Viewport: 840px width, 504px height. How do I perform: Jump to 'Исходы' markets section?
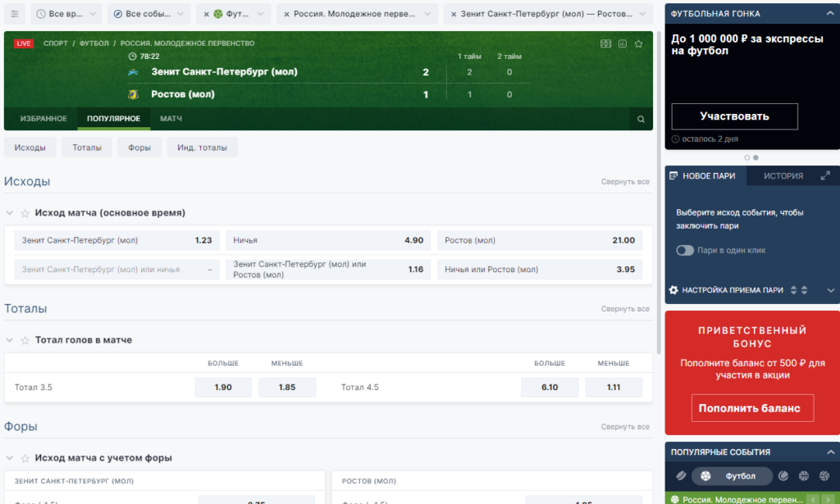[x=30, y=148]
